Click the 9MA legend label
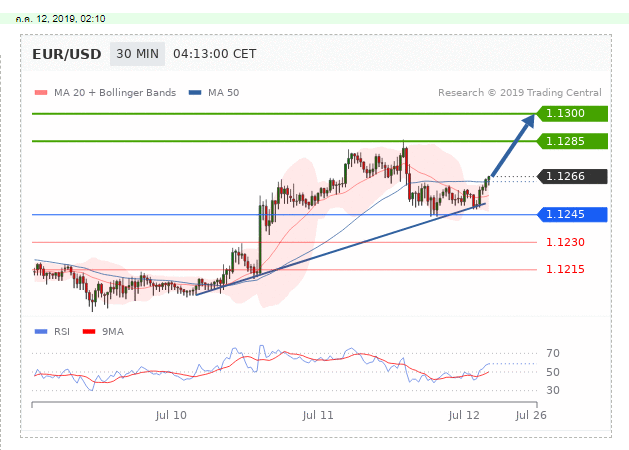The height and width of the screenshot is (450, 629). tap(113, 332)
